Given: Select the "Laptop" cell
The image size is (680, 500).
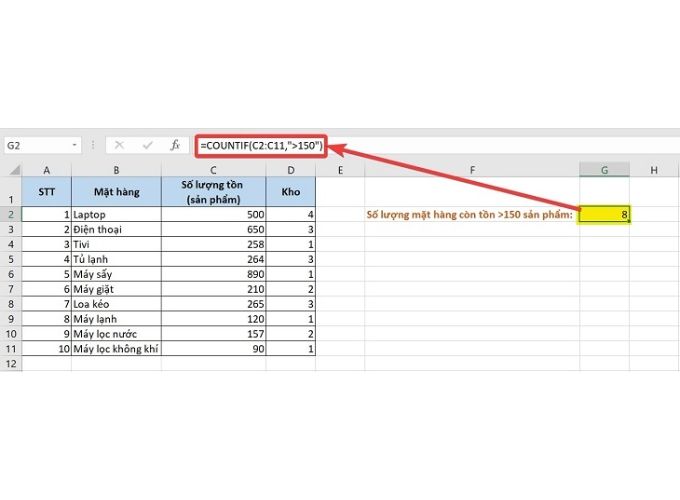Looking at the screenshot, I should tap(116, 214).
